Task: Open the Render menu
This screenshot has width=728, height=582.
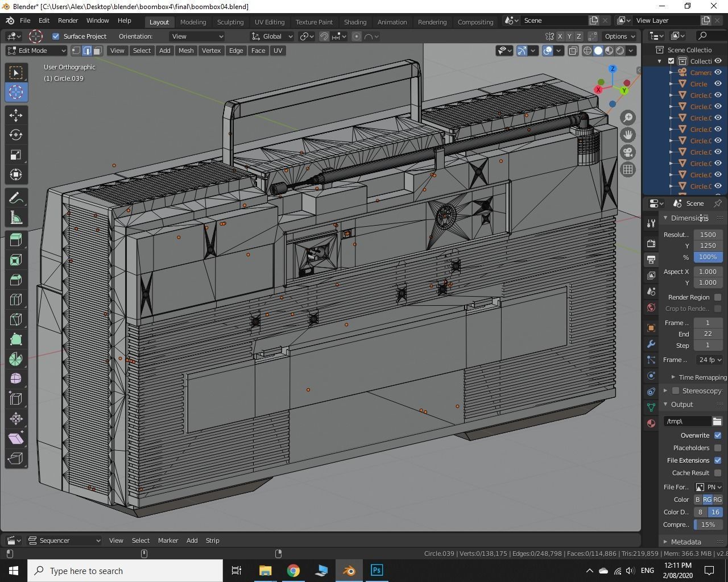Action: 68,20
